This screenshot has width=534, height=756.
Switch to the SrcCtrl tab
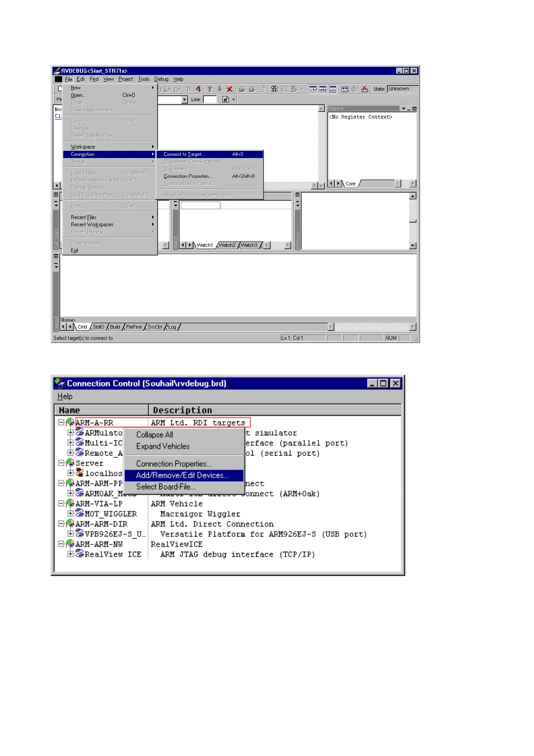click(x=155, y=327)
